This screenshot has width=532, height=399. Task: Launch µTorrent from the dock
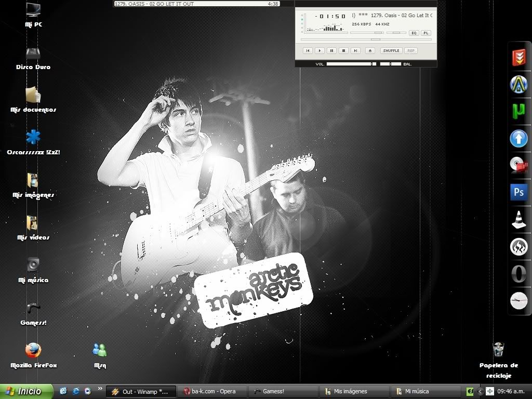pyautogui.click(x=519, y=111)
